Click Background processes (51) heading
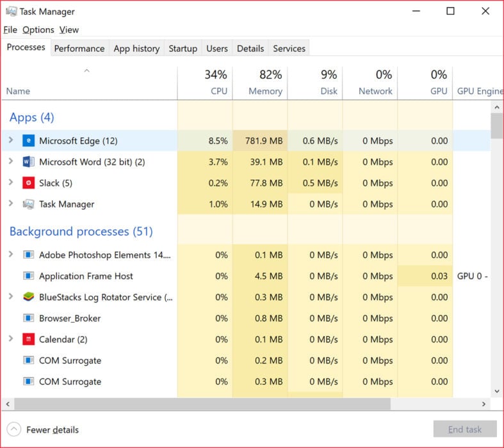 pos(81,232)
